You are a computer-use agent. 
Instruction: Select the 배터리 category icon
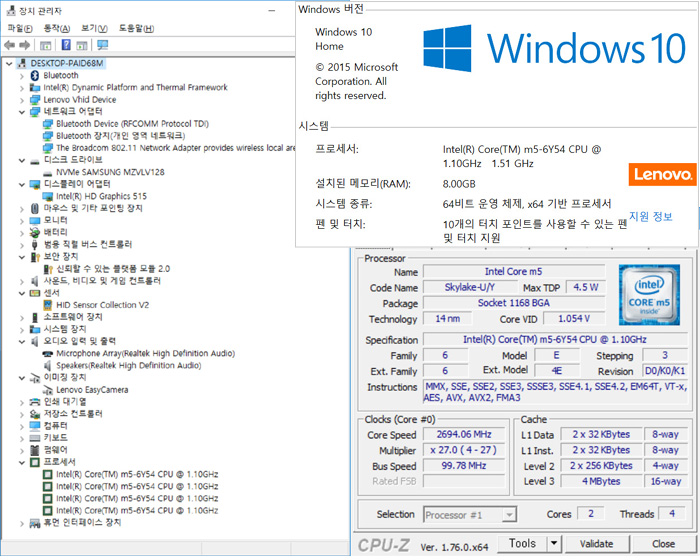(35, 233)
